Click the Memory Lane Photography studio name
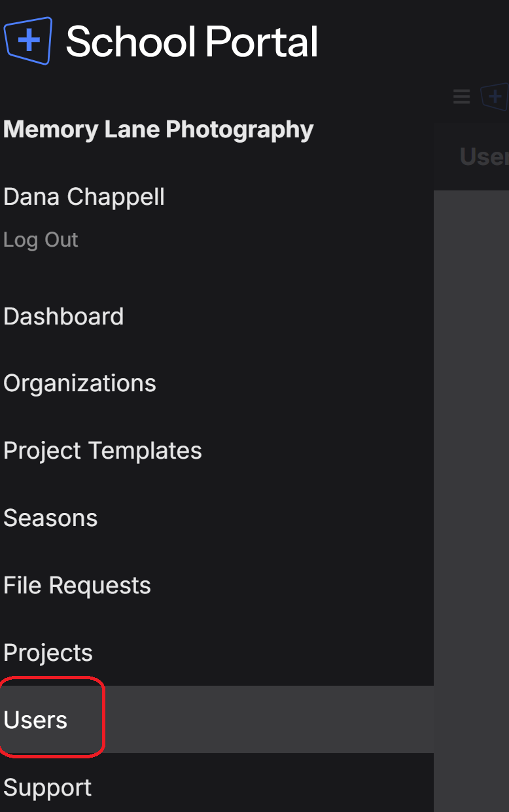The width and height of the screenshot is (509, 812). tap(158, 130)
